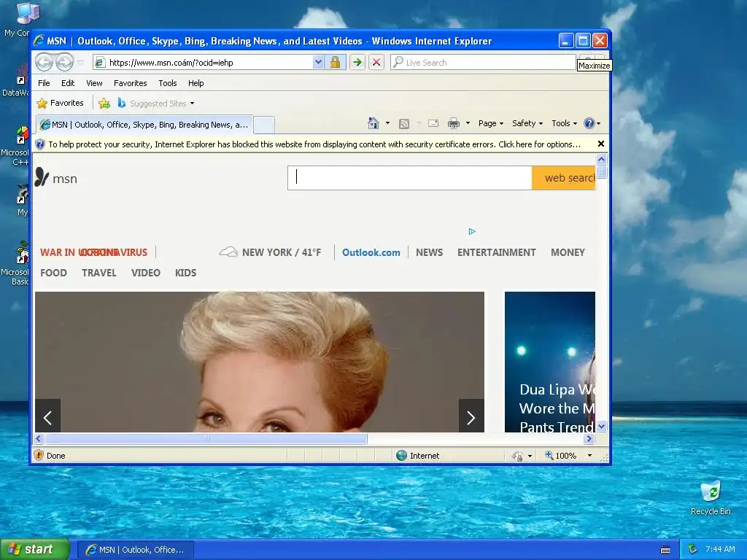
Task: Open the TRAVEL section link
Action: tap(99, 273)
